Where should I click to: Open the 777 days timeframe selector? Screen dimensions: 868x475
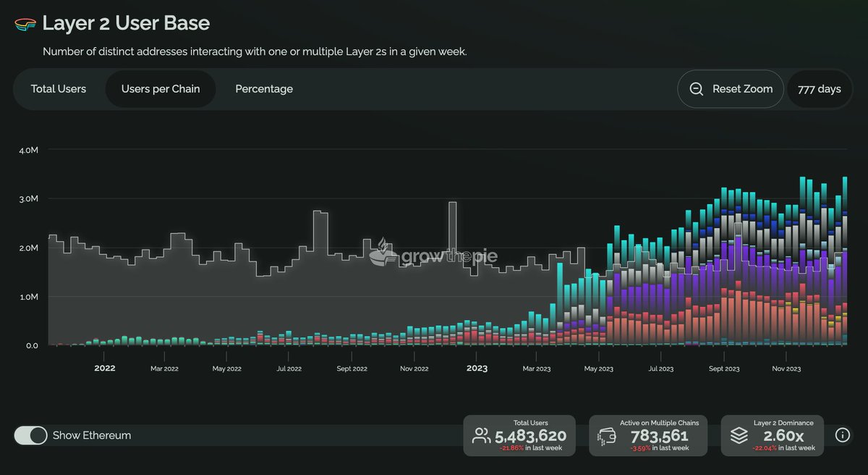[820, 88]
